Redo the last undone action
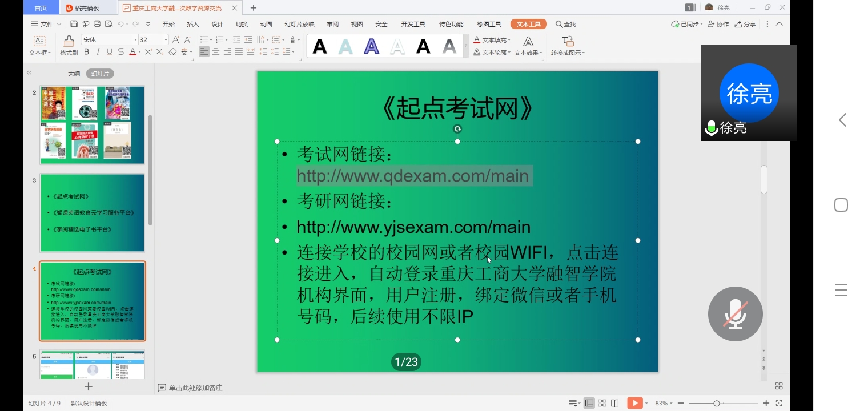This screenshot has height=411, width=868. (x=135, y=24)
